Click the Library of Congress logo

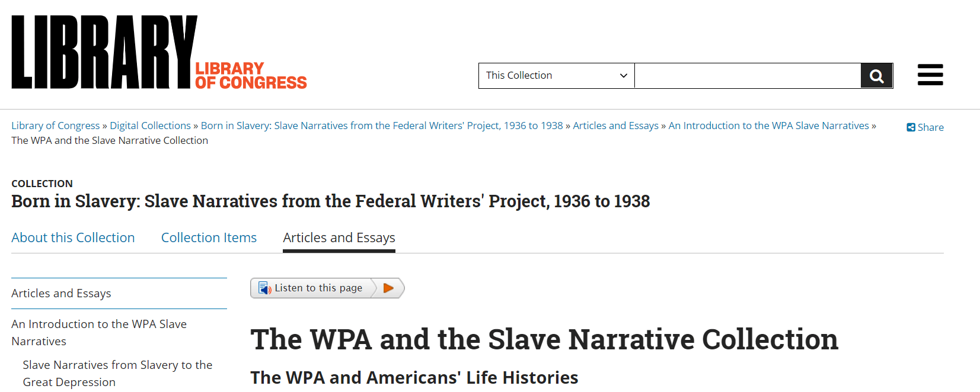click(159, 53)
